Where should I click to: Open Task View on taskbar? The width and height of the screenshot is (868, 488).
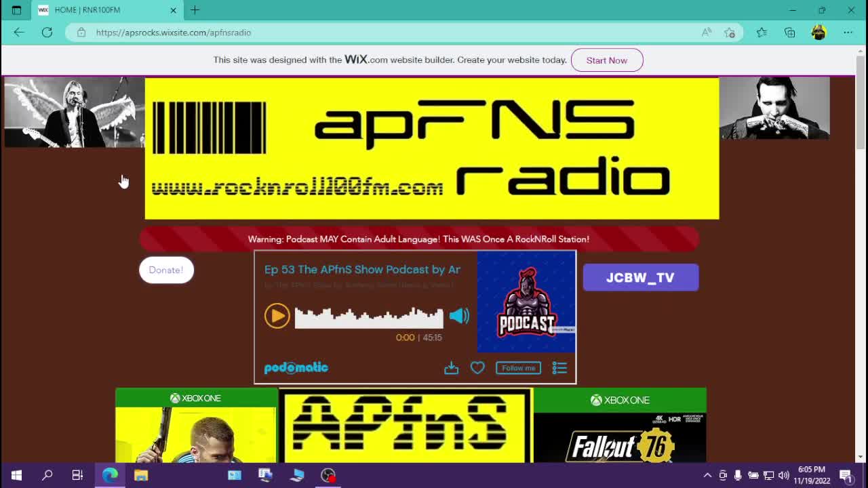77,475
